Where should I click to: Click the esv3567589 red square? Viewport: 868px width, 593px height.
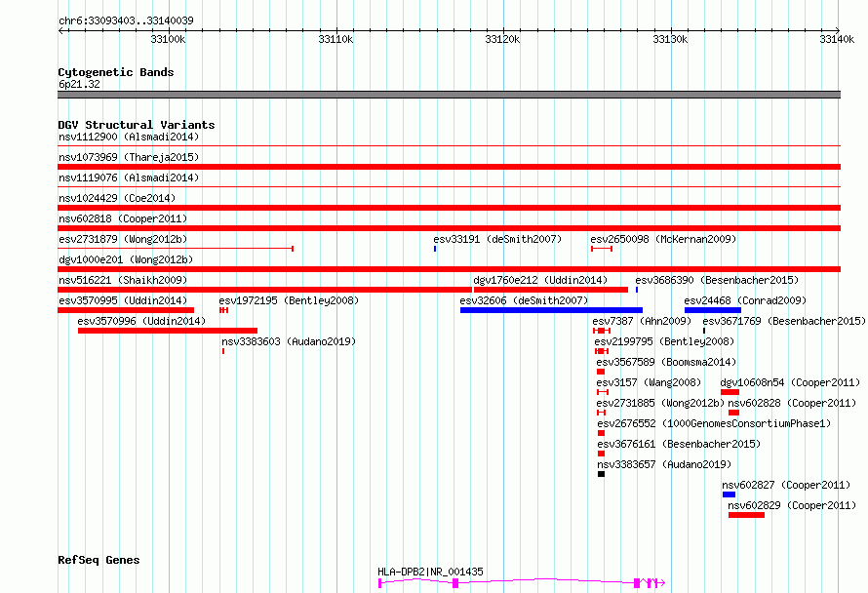point(601,372)
